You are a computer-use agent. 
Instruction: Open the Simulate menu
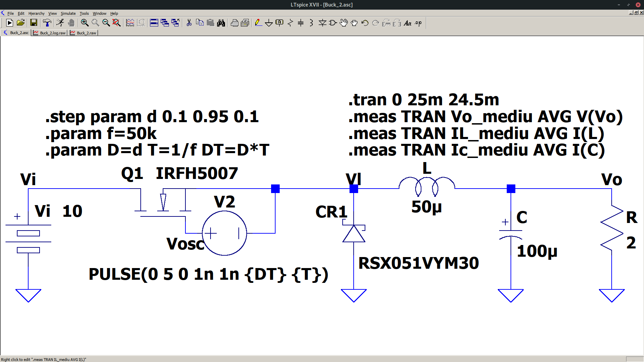68,13
